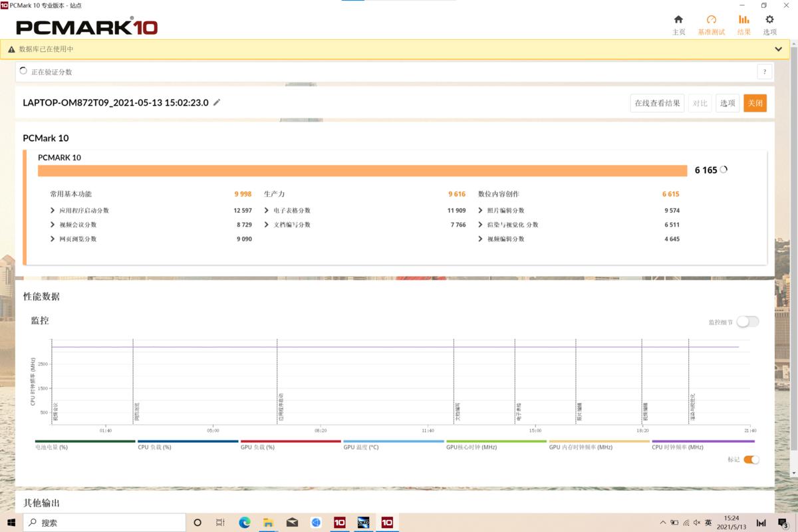Select the CPU 时钟频率 purple legend swatch

click(x=703, y=441)
